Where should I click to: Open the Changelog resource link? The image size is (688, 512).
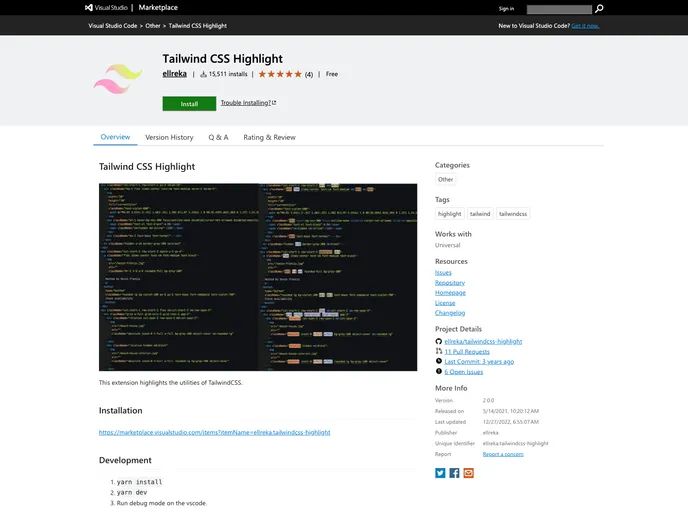450,313
